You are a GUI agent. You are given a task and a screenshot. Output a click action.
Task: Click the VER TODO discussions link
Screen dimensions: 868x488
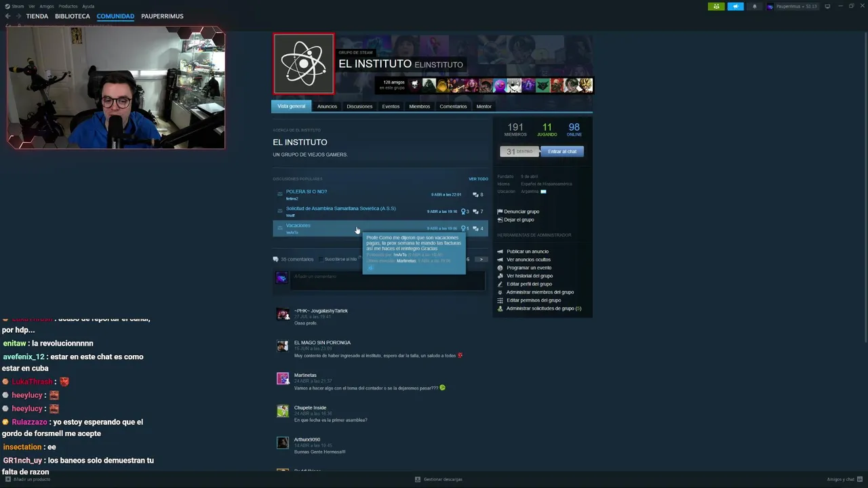tap(478, 179)
